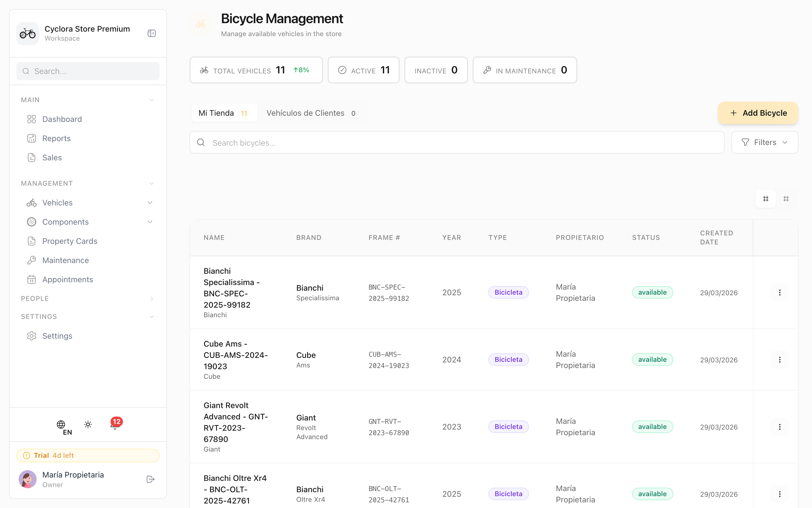Open the In Maintenance stat card
The height and width of the screenshot is (508, 812).
tap(525, 70)
